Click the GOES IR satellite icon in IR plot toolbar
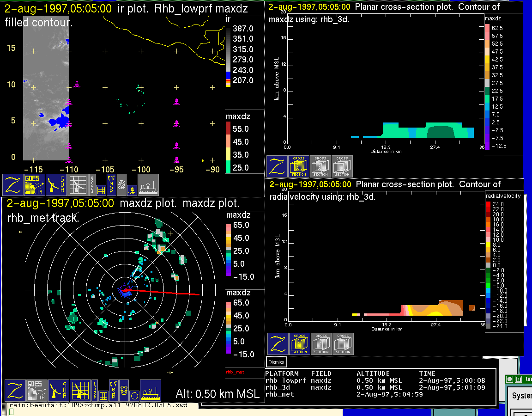 tap(35, 185)
